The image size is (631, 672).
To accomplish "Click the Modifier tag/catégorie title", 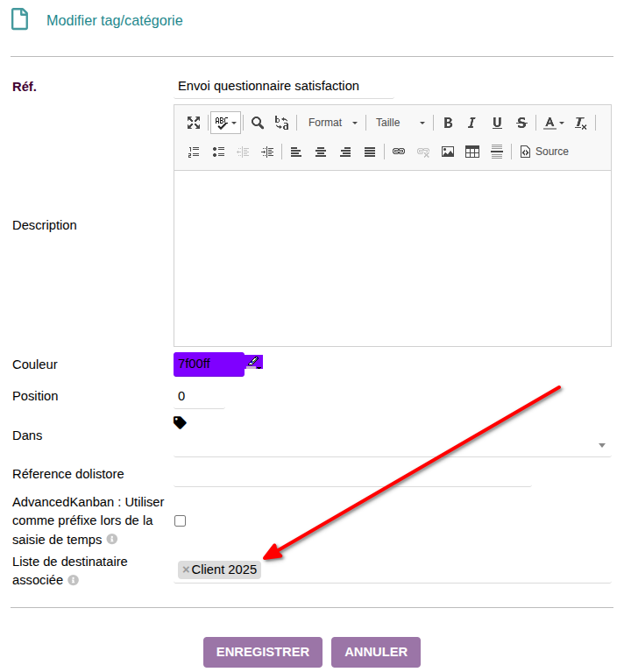I will point(115,20).
